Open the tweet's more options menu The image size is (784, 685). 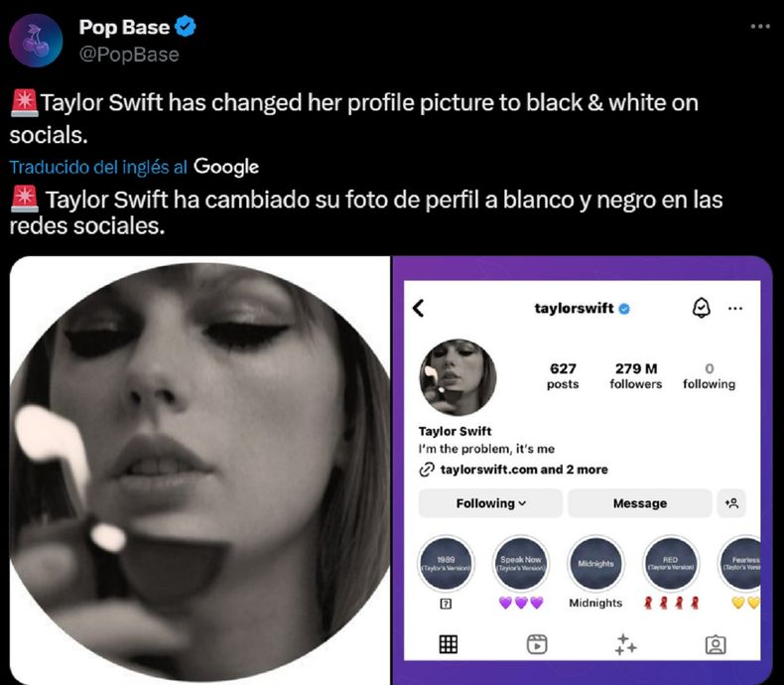[760, 26]
